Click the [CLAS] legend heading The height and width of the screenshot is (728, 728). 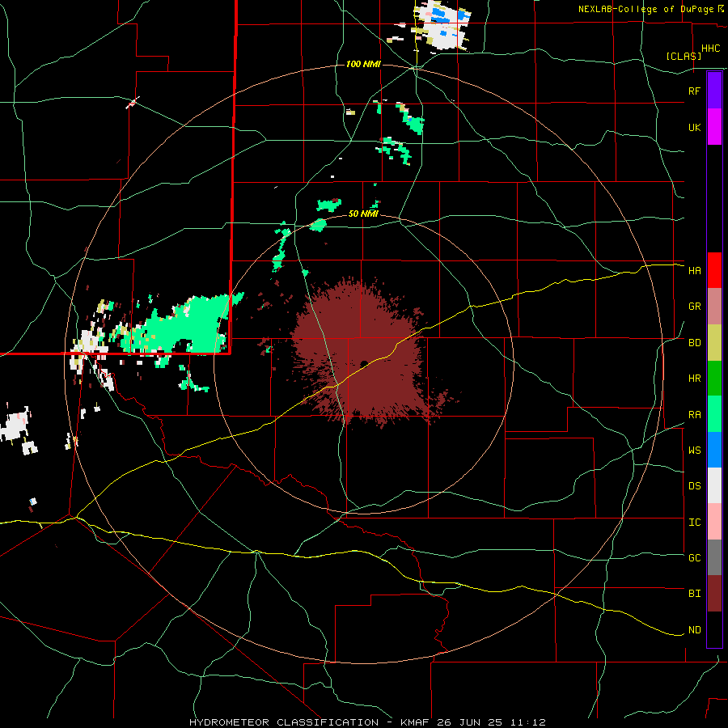pos(684,57)
